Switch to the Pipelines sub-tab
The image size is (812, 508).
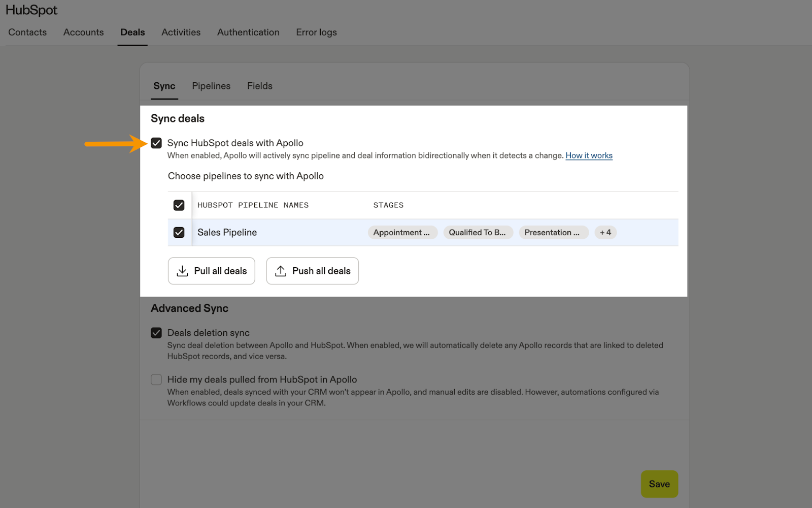point(211,86)
